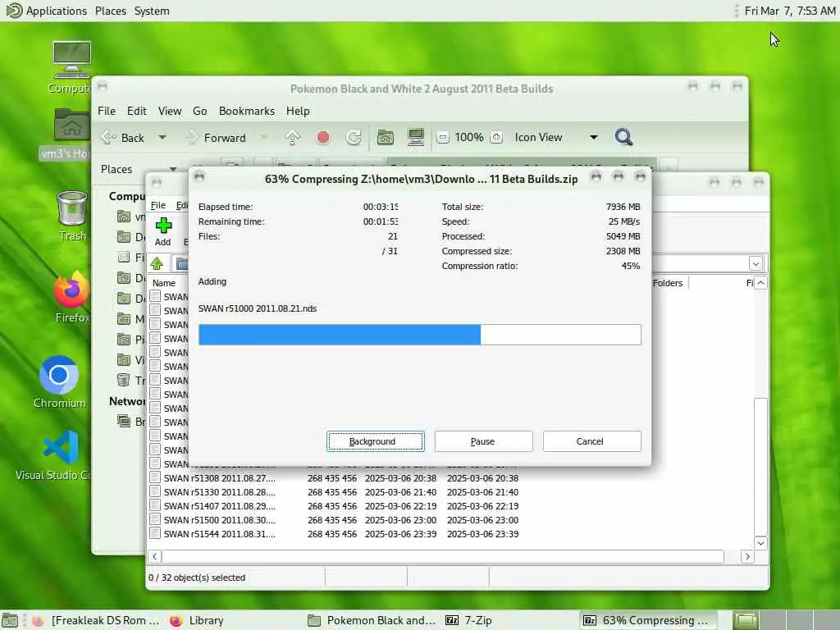The height and width of the screenshot is (630, 840).
Task: Click the Reload icon in file manager
Action: coord(353,138)
